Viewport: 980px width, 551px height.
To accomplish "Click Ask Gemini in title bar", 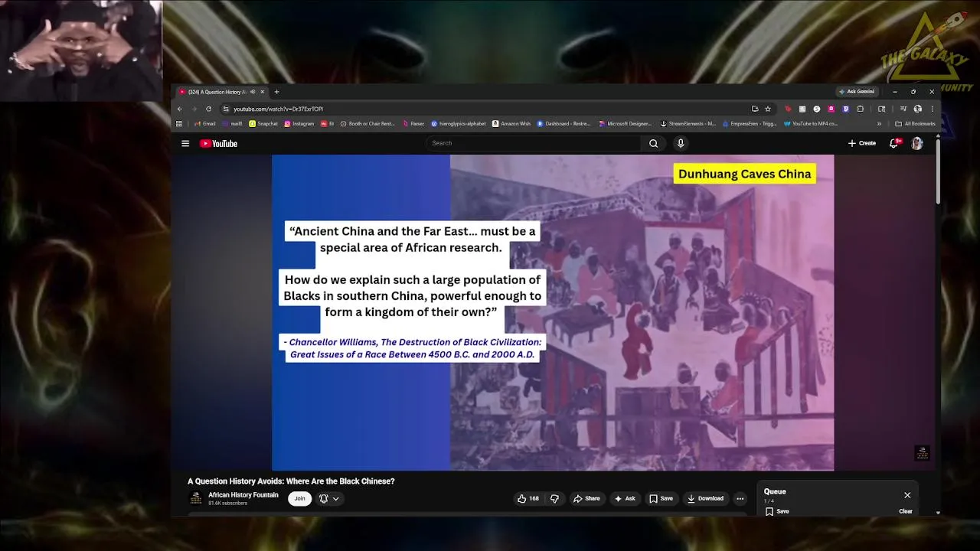I will coord(857,92).
